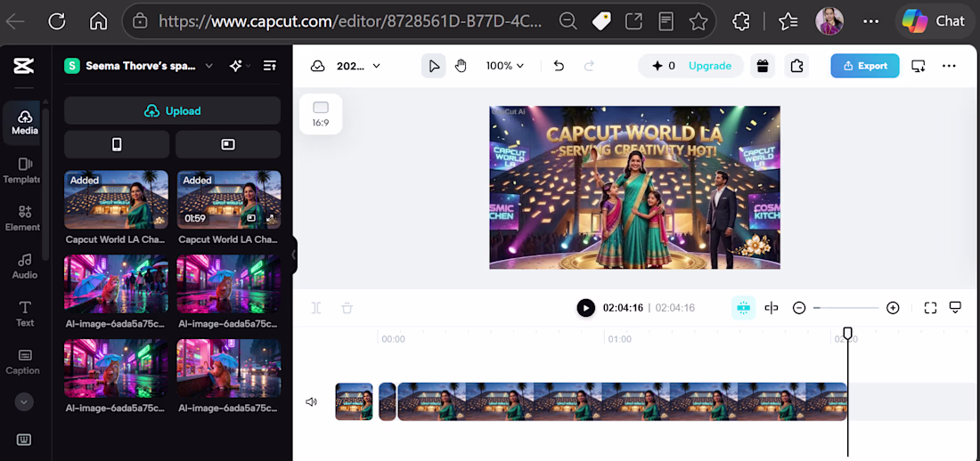Open the 100% zoom dropdown
The height and width of the screenshot is (461, 980).
(x=505, y=66)
